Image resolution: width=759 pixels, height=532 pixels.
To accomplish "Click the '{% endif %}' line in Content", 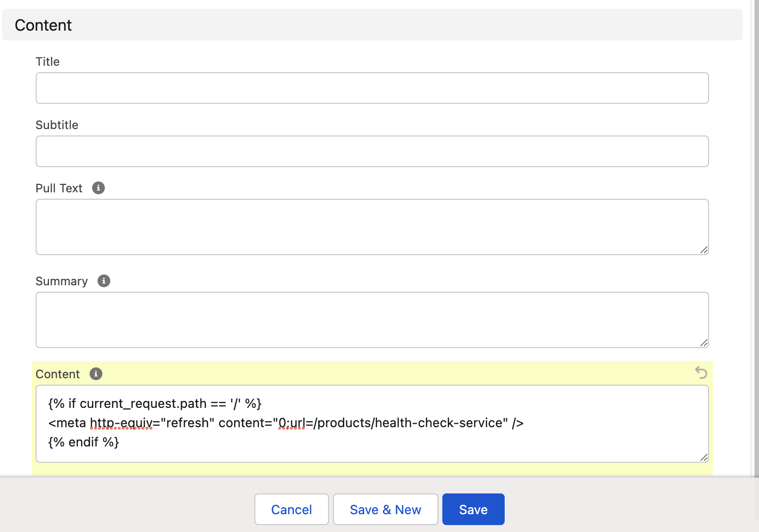I will point(84,442).
